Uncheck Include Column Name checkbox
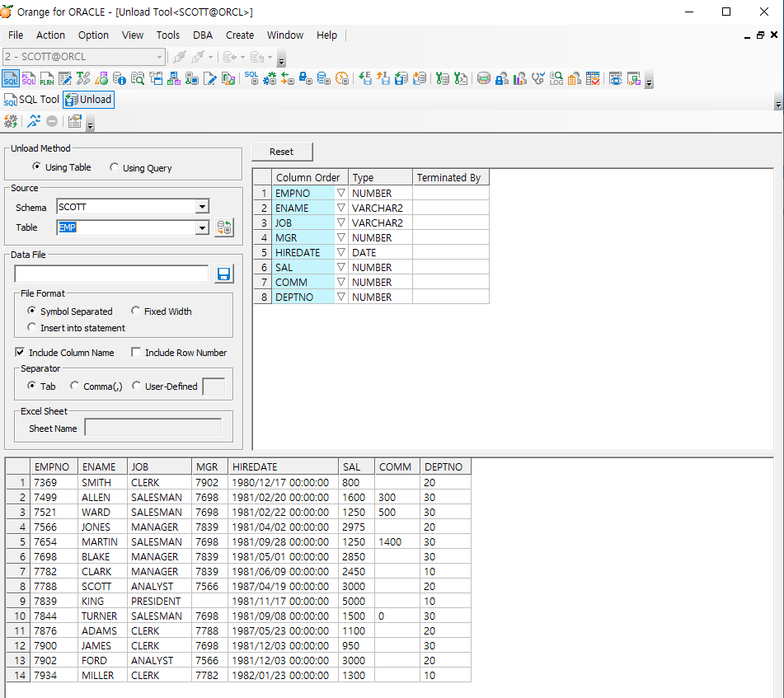 click(20, 352)
